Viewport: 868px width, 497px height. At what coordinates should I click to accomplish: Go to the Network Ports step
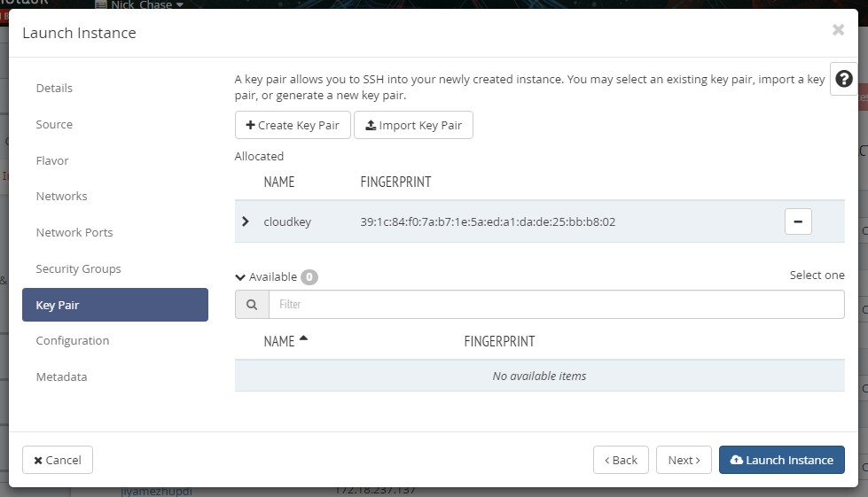pyautogui.click(x=74, y=233)
